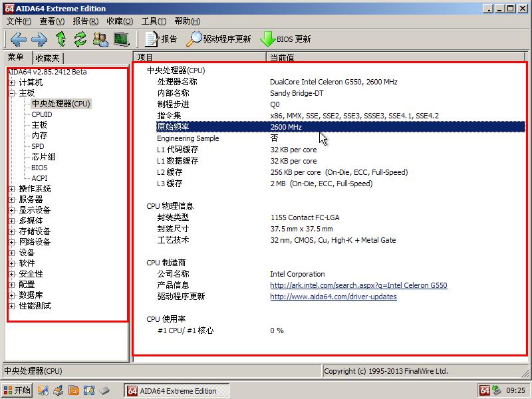Select the #1 CPU/ #1 核心 usage row

[340, 331]
